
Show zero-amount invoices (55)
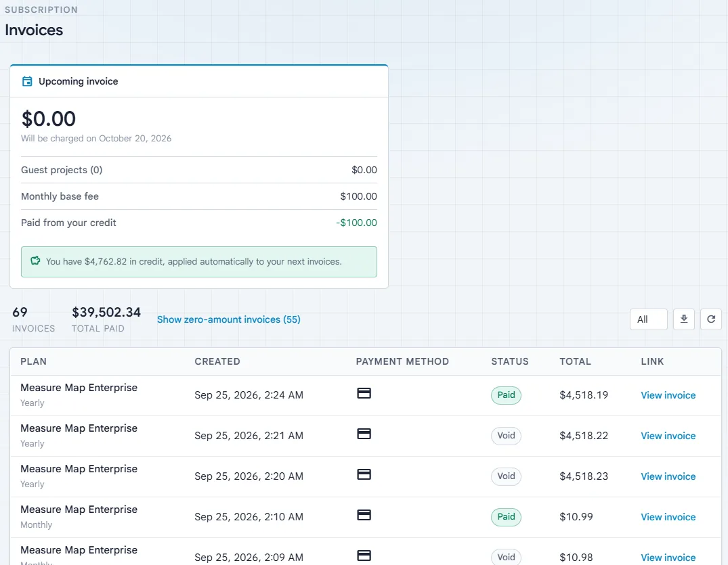click(228, 319)
